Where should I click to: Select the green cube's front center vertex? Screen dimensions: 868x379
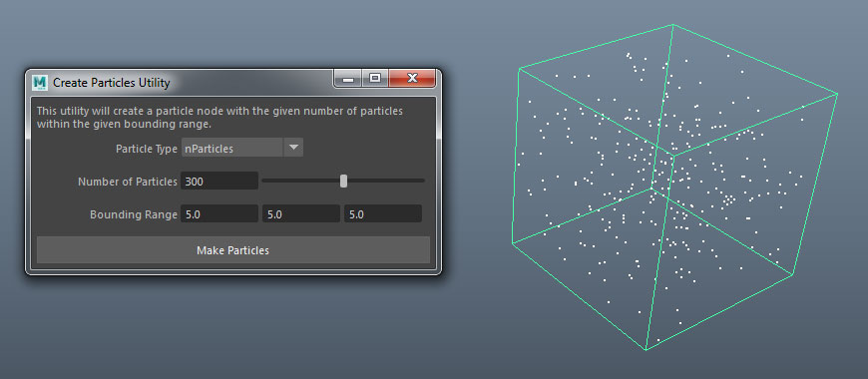(673, 156)
